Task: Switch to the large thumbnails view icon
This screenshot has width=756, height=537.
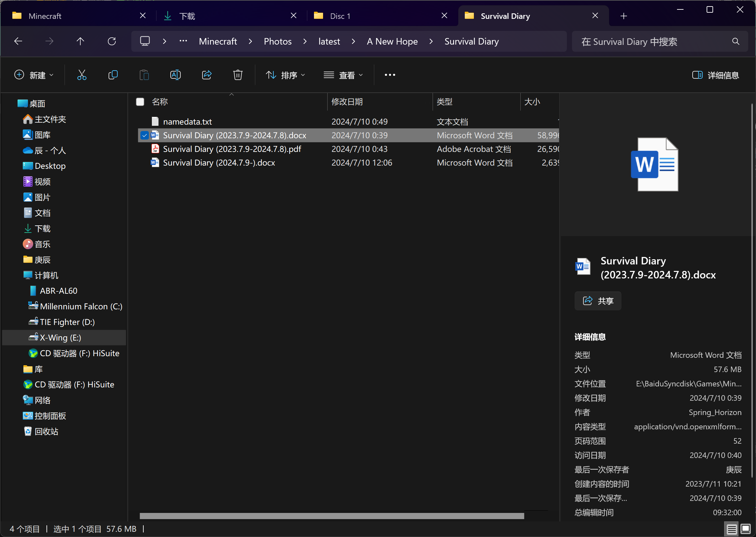Action: tap(745, 529)
